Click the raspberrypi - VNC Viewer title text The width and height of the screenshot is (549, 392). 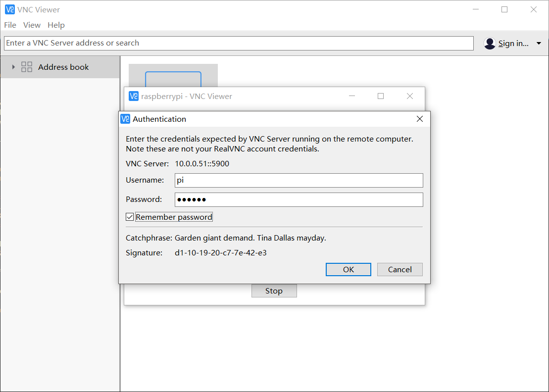point(187,96)
